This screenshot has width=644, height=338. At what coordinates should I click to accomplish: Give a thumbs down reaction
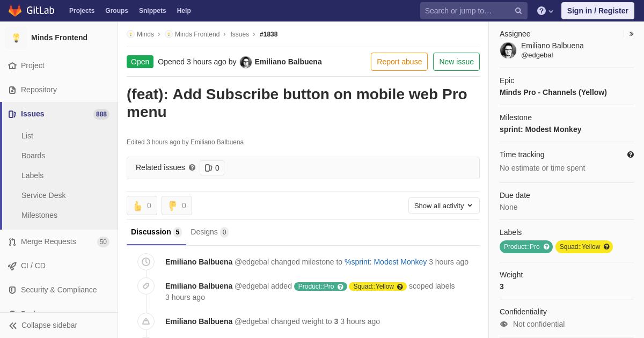(177, 205)
